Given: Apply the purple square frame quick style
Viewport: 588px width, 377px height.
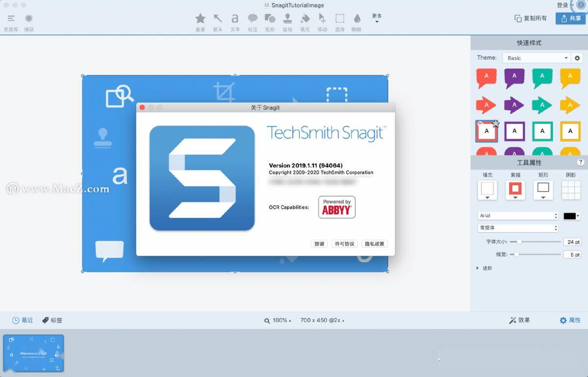Looking at the screenshot, I should pyautogui.click(x=514, y=131).
